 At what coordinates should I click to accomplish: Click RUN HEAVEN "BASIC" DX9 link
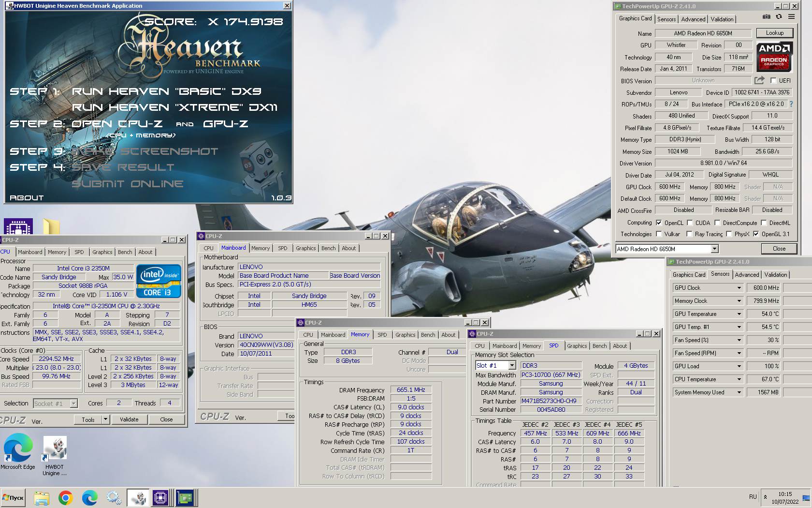[x=166, y=91]
